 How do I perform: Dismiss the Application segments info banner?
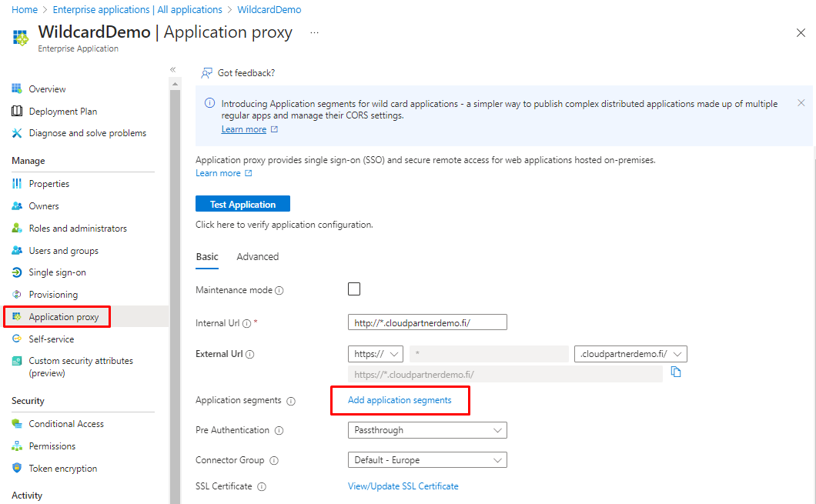tap(801, 103)
